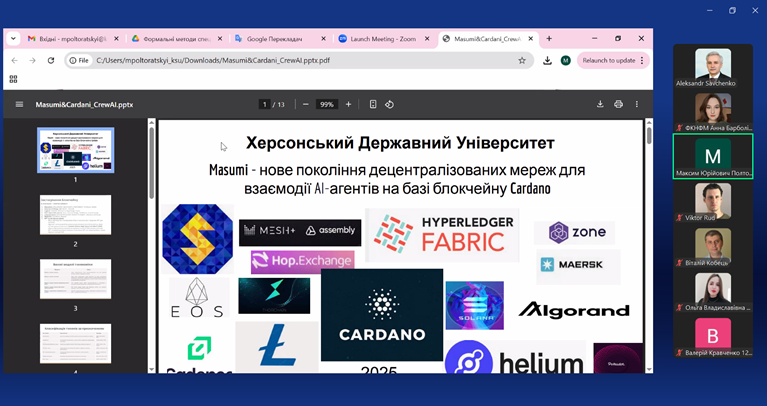Select Viktor Rud's video tile

click(x=713, y=201)
